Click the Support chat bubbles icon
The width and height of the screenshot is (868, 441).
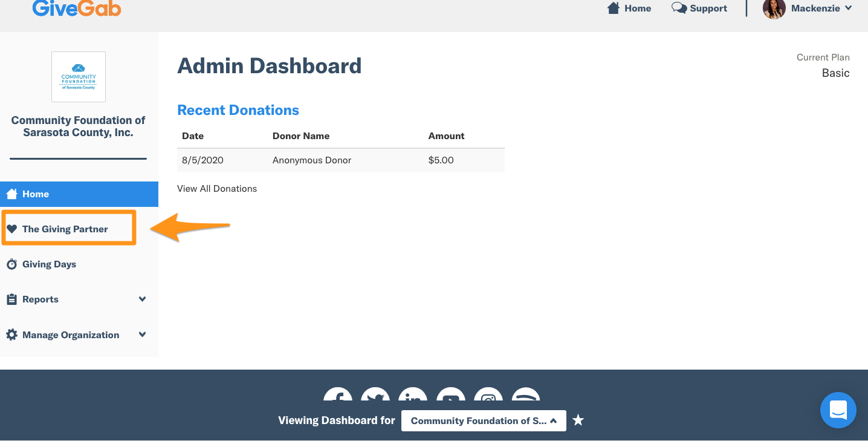(x=679, y=8)
